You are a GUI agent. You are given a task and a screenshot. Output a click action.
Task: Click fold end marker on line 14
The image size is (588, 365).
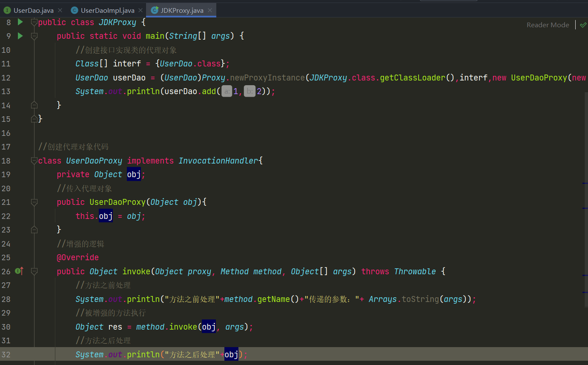coord(34,105)
